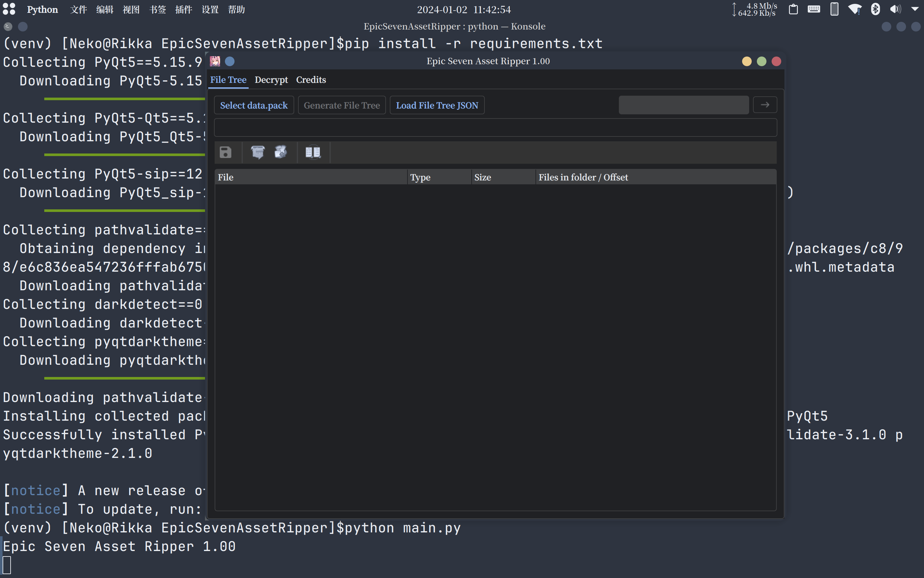Click the wide path text field below buttons
The width and height of the screenshot is (924, 578).
click(495, 127)
